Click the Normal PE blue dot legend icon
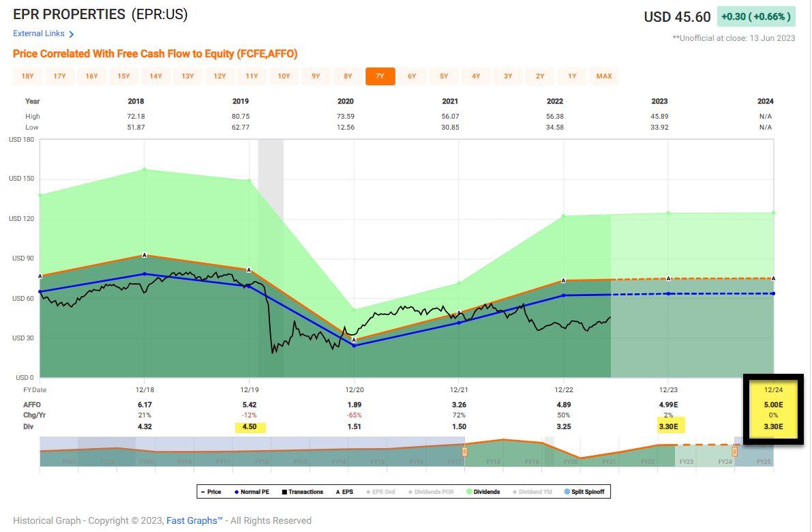The image size is (812, 532). 237,492
